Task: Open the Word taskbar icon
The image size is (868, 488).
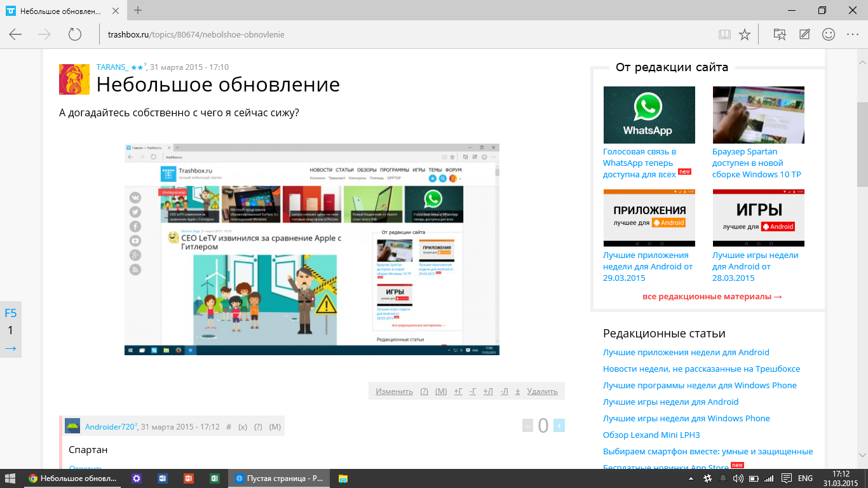Action: tap(162, 478)
